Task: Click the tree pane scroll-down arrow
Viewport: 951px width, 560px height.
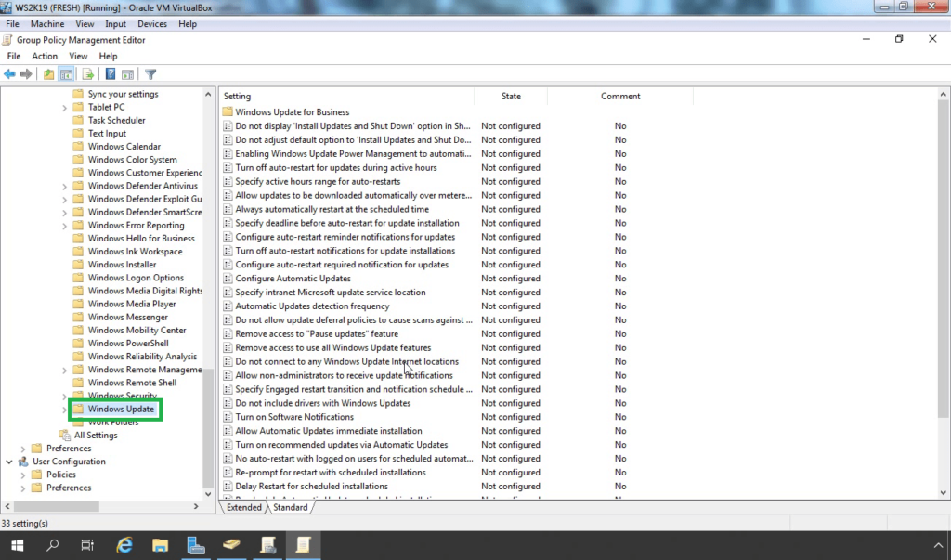Action: coord(208,494)
